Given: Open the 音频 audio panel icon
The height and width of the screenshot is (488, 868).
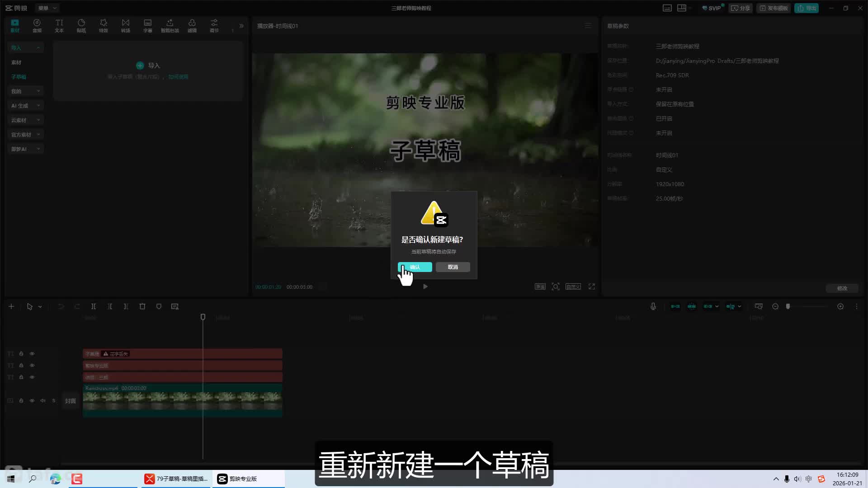Looking at the screenshot, I should click(x=37, y=25).
